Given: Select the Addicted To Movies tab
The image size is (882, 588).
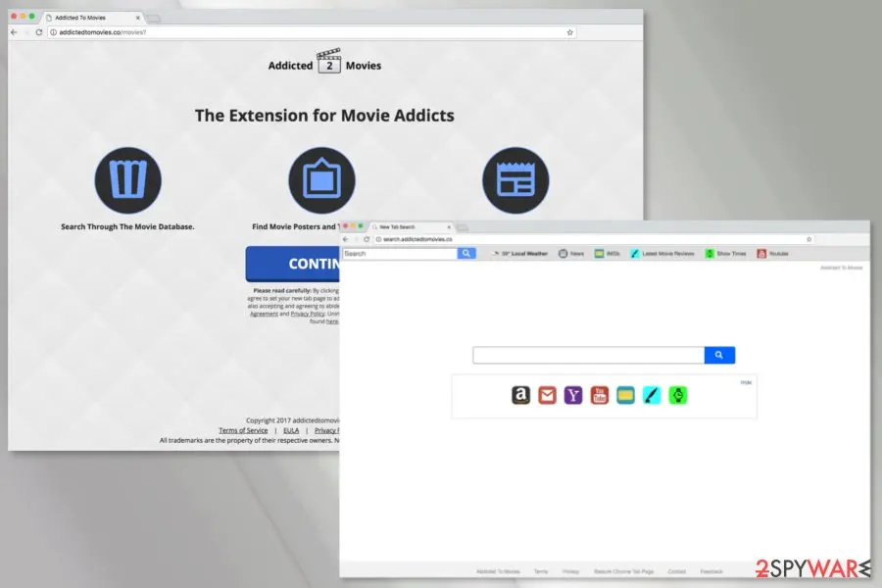Looking at the screenshot, I should 90,18.
